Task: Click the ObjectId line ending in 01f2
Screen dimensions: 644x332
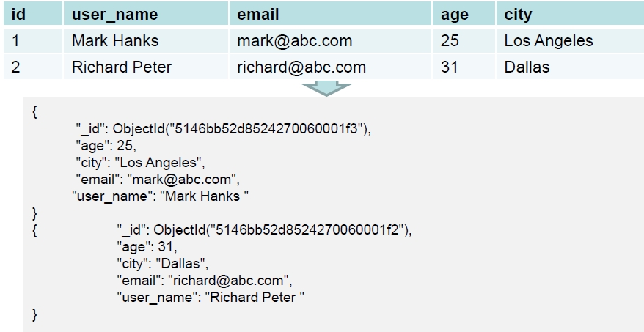Action: coord(265,230)
